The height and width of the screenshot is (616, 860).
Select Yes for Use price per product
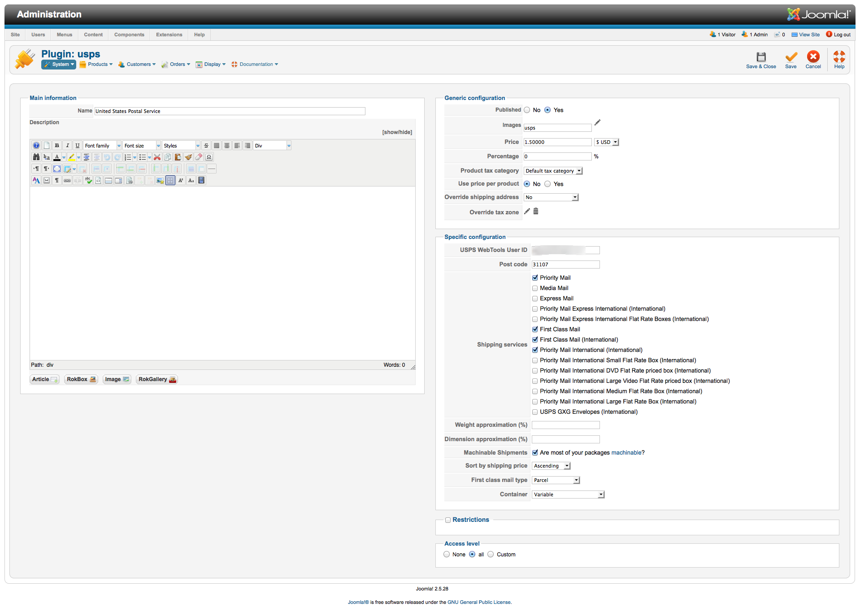(x=547, y=184)
